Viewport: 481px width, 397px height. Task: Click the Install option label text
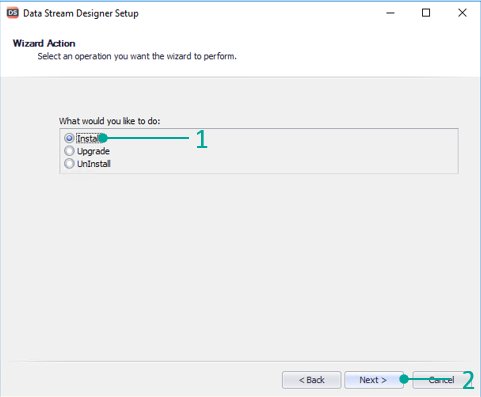click(88, 138)
